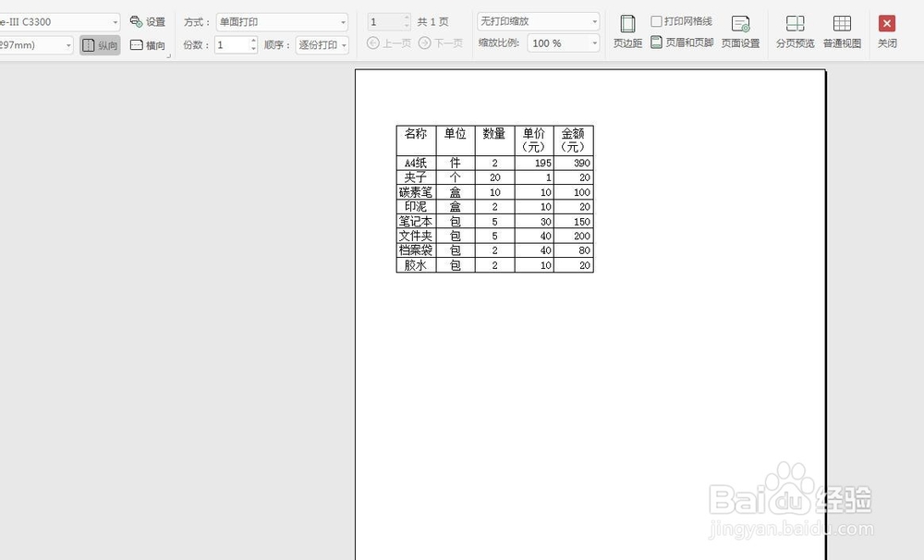
Task: Open the printer name dropdown C3300
Action: coord(59,22)
